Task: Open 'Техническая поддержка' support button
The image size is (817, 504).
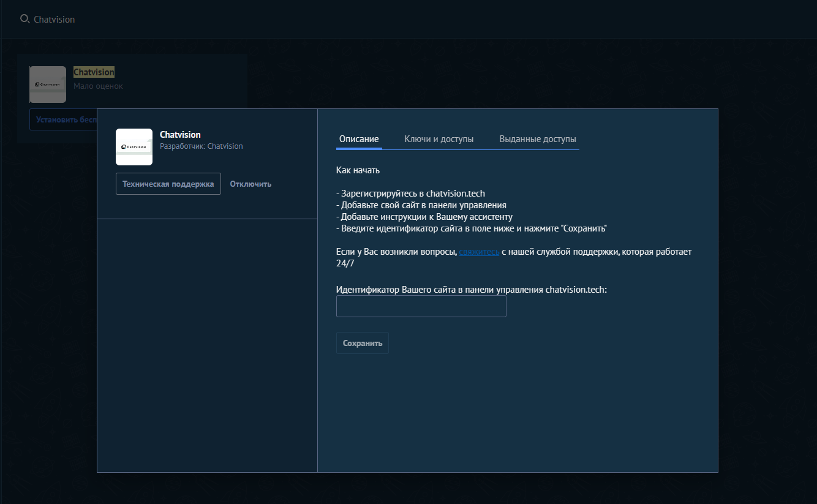Action: pyautogui.click(x=168, y=184)
